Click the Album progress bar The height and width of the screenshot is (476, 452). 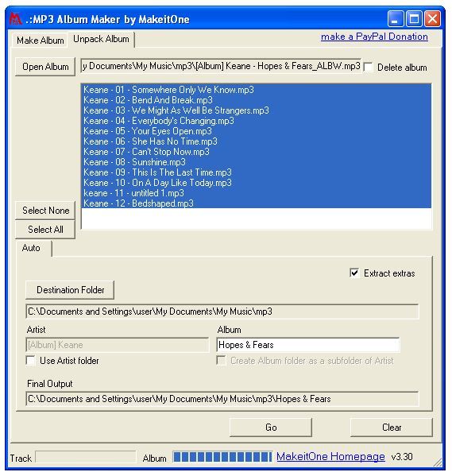pyautogui.click(x=222, y=457)
